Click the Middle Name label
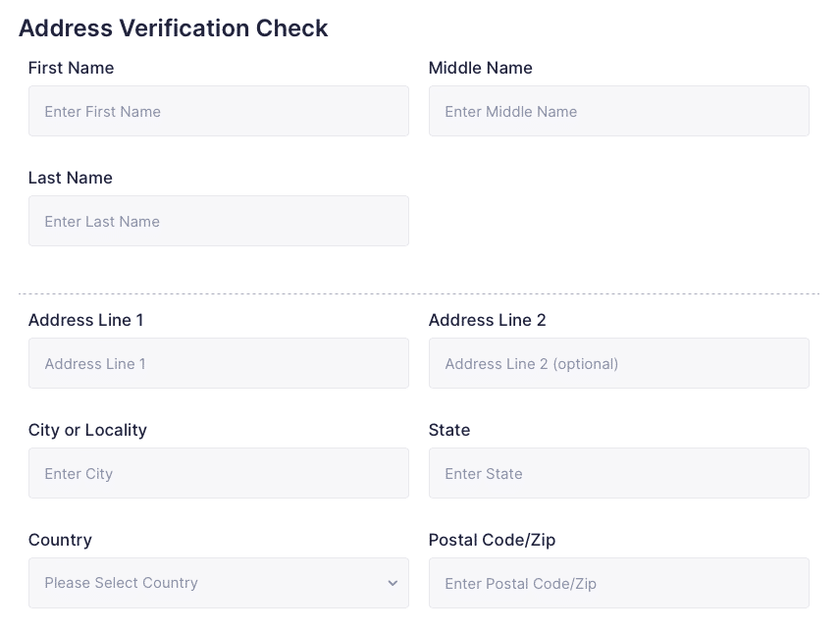Screen dimensions: 840x632 481,68
